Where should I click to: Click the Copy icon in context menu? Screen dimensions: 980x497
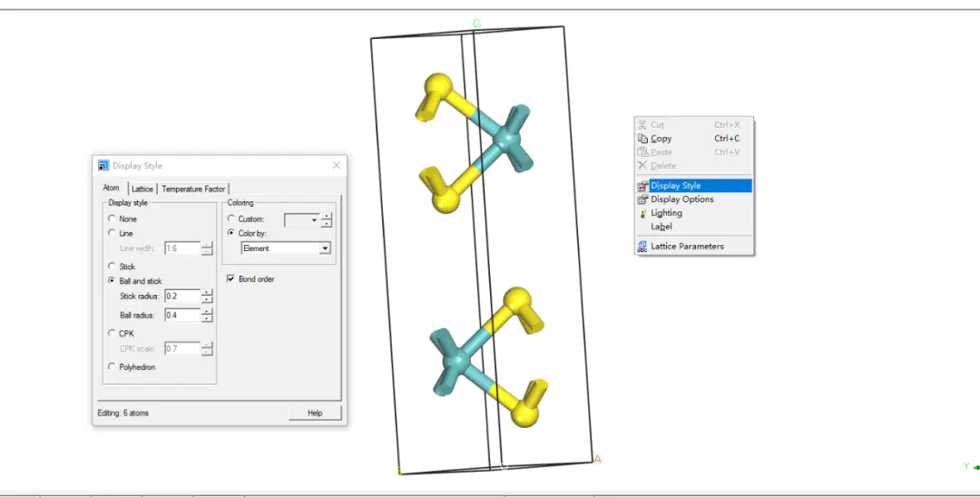pyautogui.click(x=642, y=139)
